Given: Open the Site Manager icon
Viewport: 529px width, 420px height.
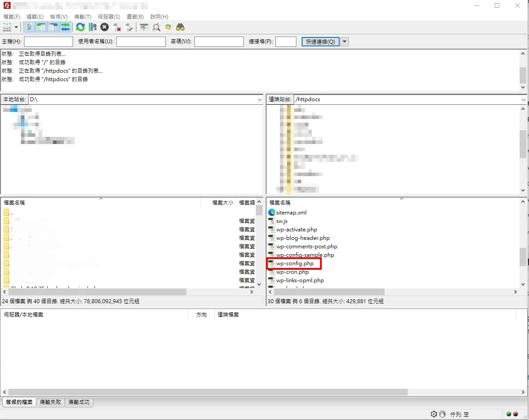Looking at the screenshot, I should pyautogui.click(x=7, y=27).
